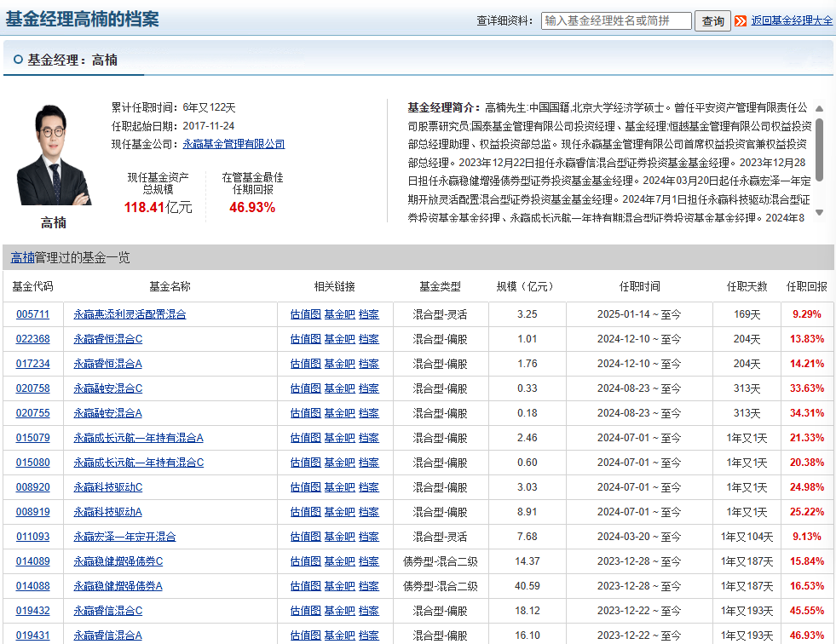
Task: Click the 高楠 link in the fund list heading
Action: (x=22, y=257)
